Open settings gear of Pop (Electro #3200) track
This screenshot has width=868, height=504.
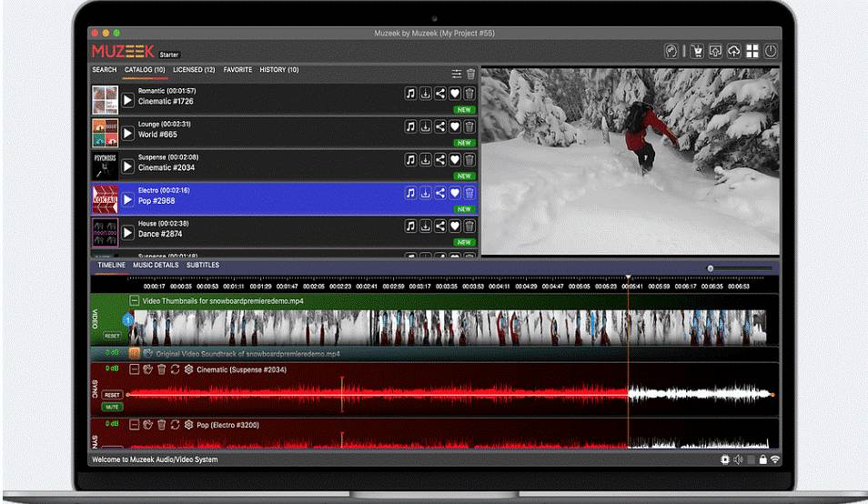(188, 424)
